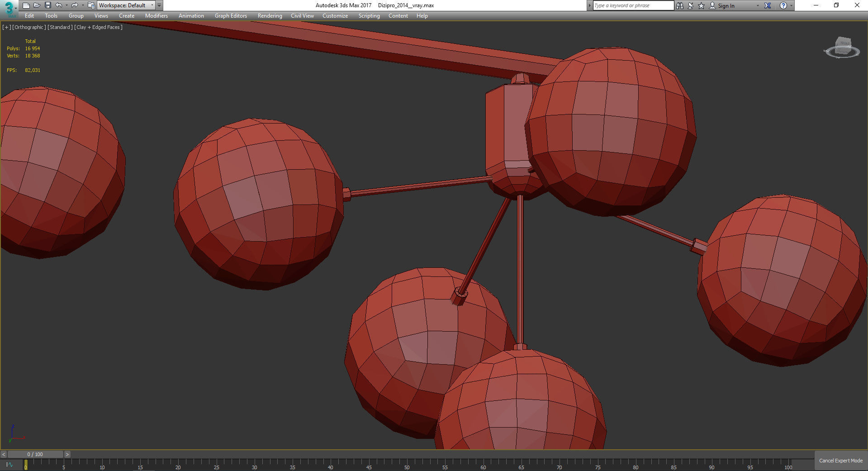868x471 pixels.
Task: Click the Set Project Folder icon
Action: pyautogui.click(x=91, y=5)
